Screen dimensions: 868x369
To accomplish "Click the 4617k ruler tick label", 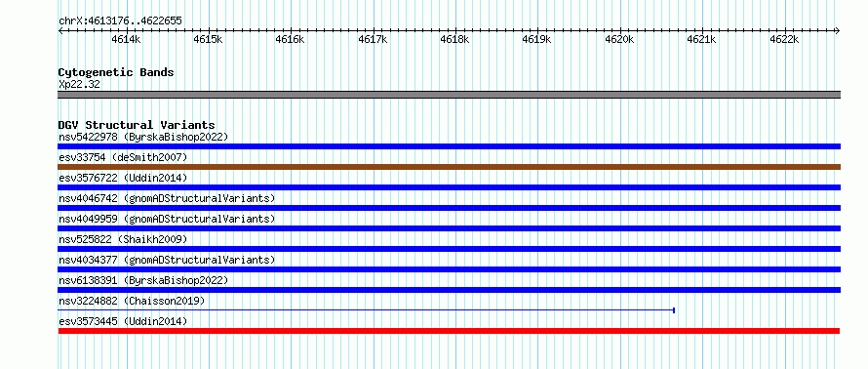I will pos(373,39).
